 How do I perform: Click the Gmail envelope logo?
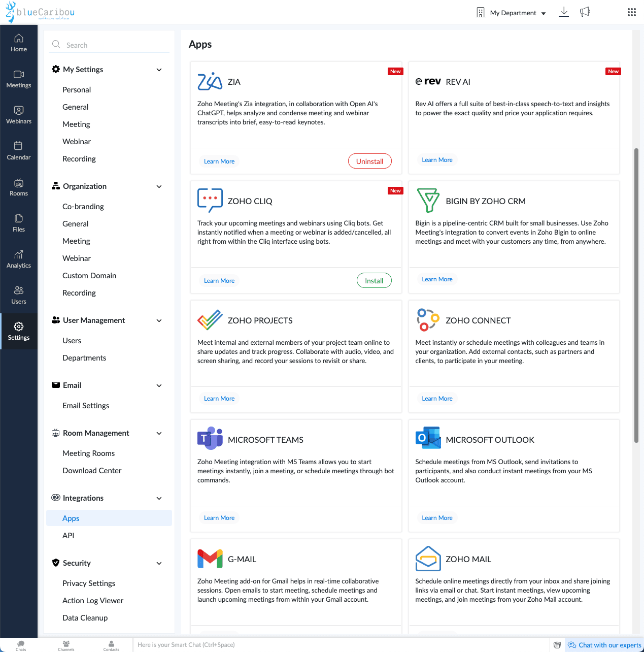(210, 559)
